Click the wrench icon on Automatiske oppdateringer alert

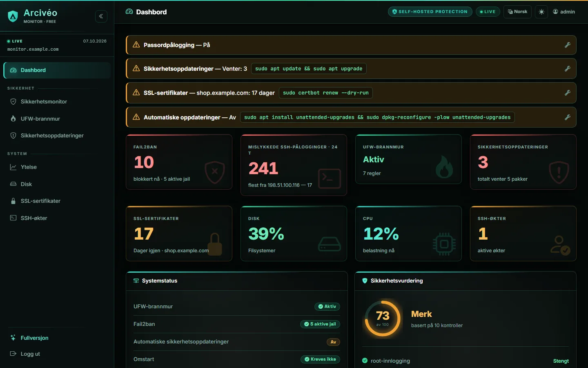click(568, 117)
